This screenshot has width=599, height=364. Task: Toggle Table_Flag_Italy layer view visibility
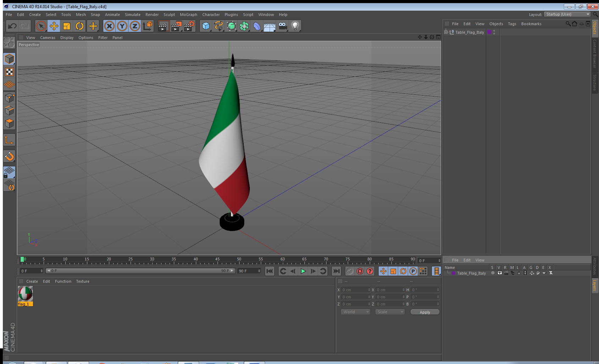click(x=500, y=273)
